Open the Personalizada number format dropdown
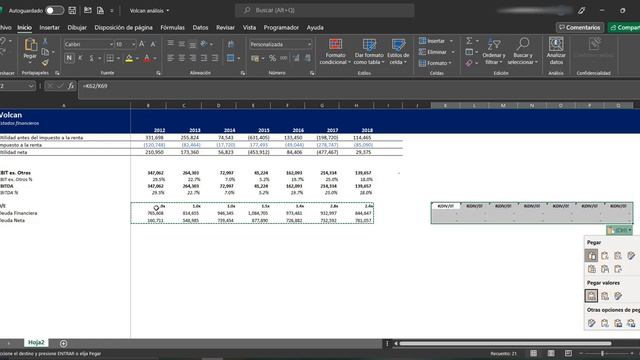 click(x=309, y=44)
